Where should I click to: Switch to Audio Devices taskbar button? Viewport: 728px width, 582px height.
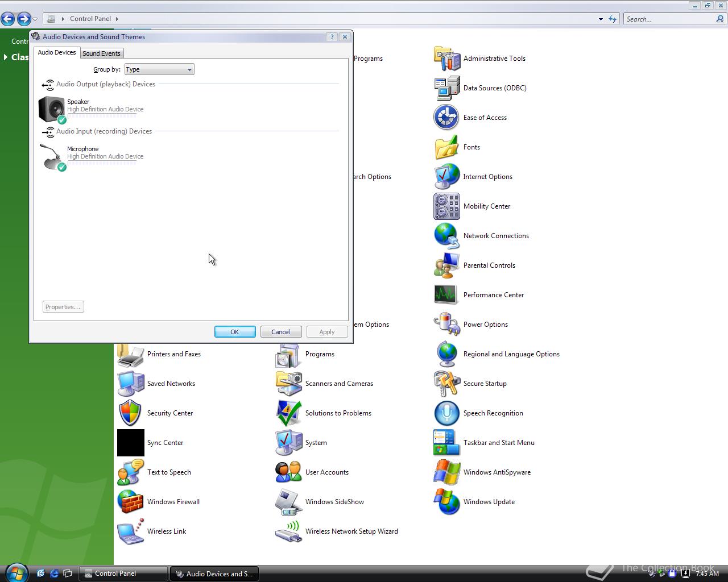click(x=214, y=573)
